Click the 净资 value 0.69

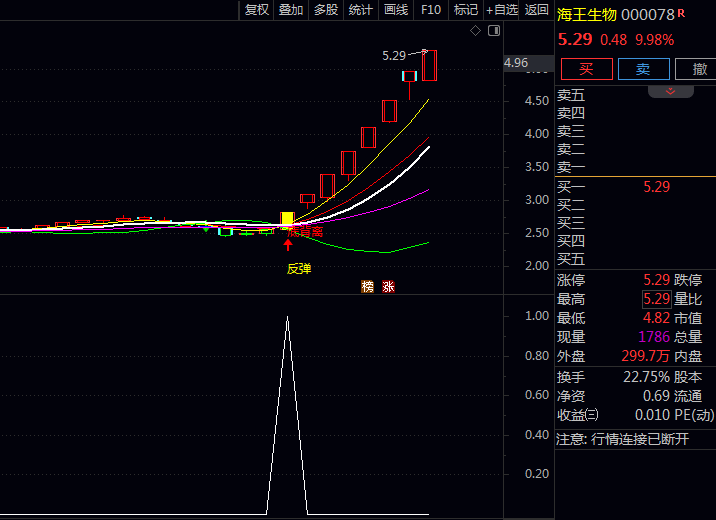657,396
